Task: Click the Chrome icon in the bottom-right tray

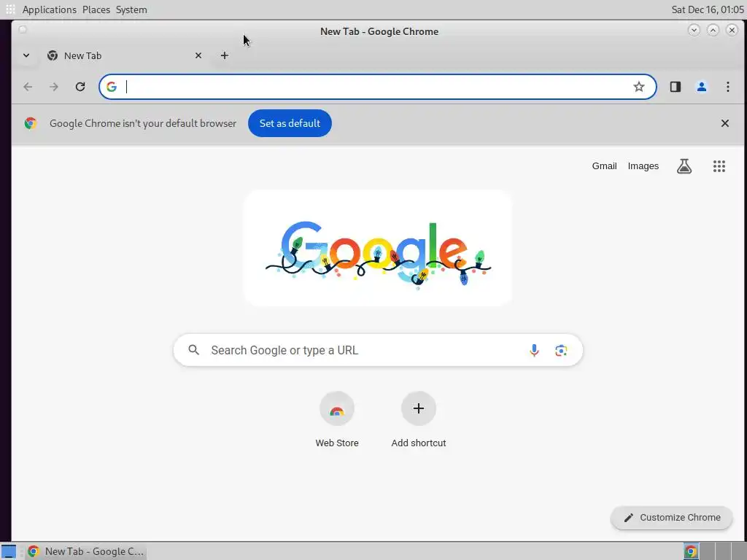Action: (x=691, y=551)
